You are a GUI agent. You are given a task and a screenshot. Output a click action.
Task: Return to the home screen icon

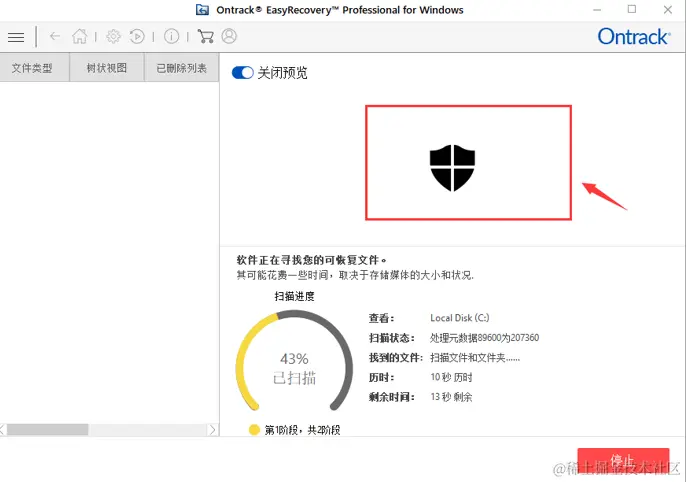80,36
